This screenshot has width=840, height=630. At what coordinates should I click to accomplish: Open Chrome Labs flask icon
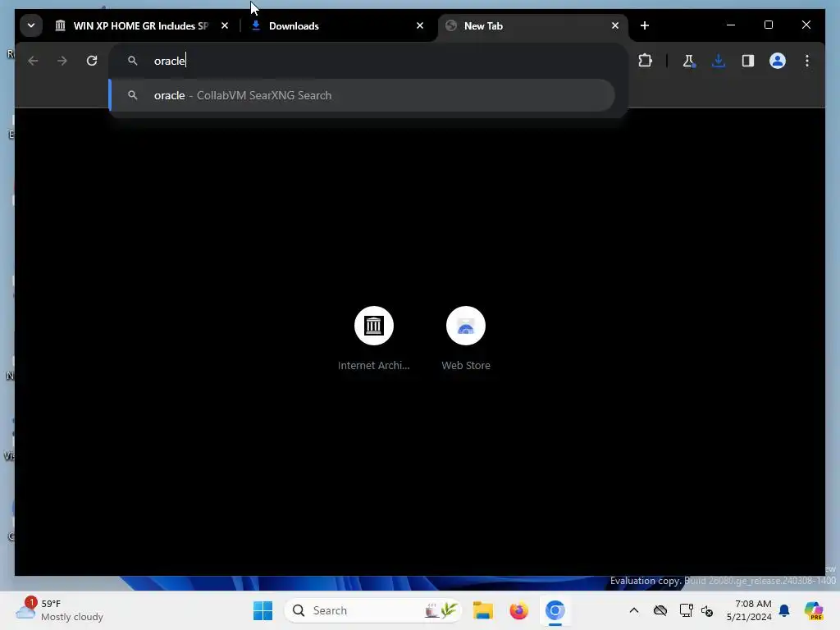[689, 61]
